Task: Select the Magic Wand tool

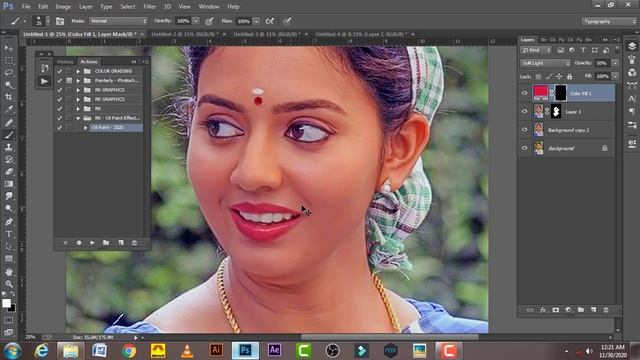Action: pyautogui.click(x=9, y=85)
